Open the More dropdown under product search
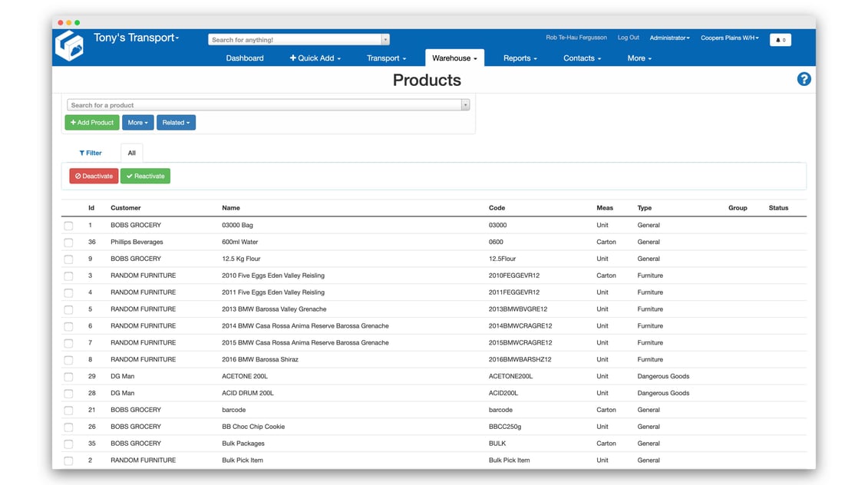 137,122
